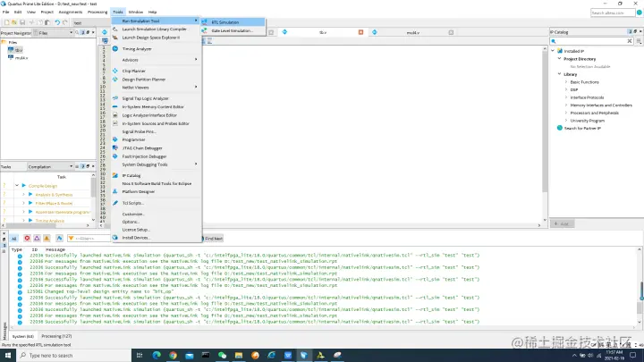Click the Signal Tap Logic Analyzer icon
The image size is (644, 362).
coord(115,98)
